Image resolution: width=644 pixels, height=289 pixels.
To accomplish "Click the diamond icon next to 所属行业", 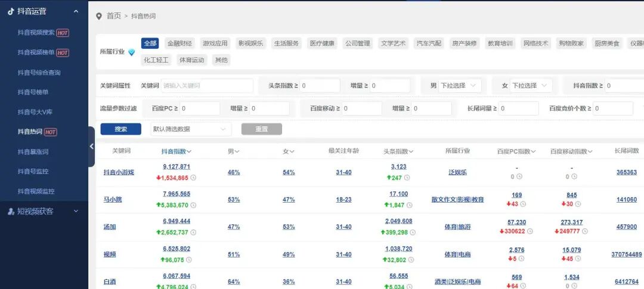I will [x=131, y=52].
